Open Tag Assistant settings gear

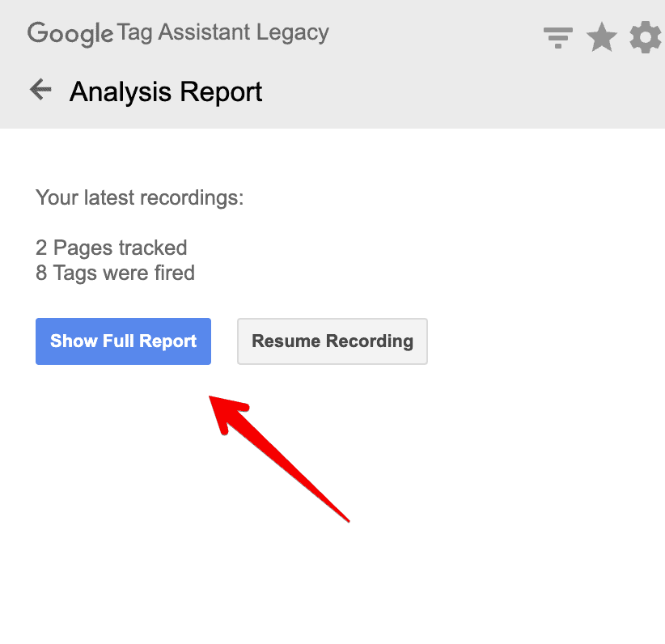pyautogui.click(x=645, y=37)
